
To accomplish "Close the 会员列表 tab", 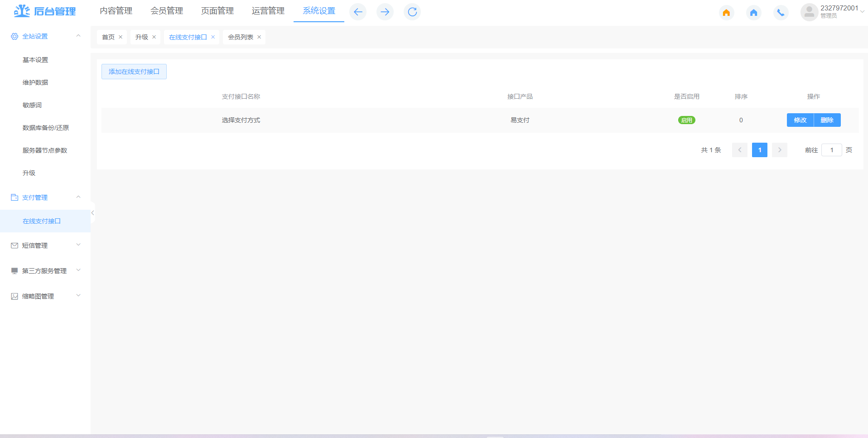I will coord(259,37).
